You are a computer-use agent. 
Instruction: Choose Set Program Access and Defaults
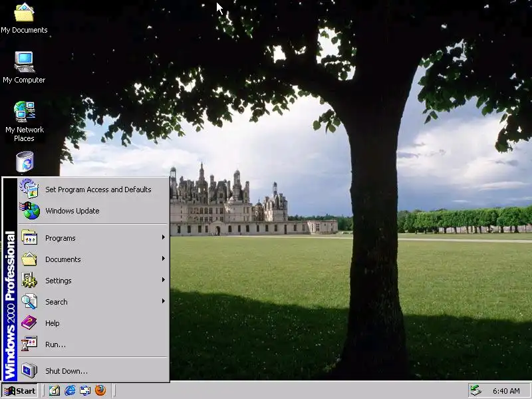(x=93, y=190)
